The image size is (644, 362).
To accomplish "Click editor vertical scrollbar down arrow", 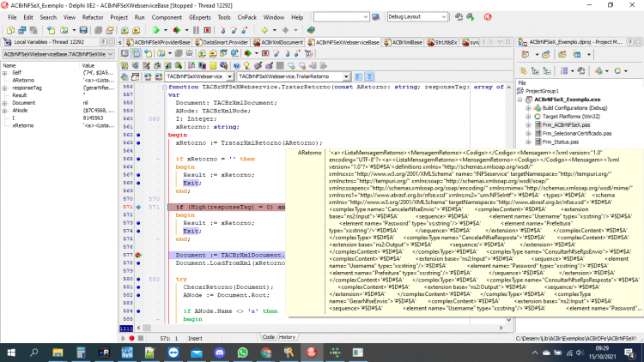I will [x=509, y=320].
